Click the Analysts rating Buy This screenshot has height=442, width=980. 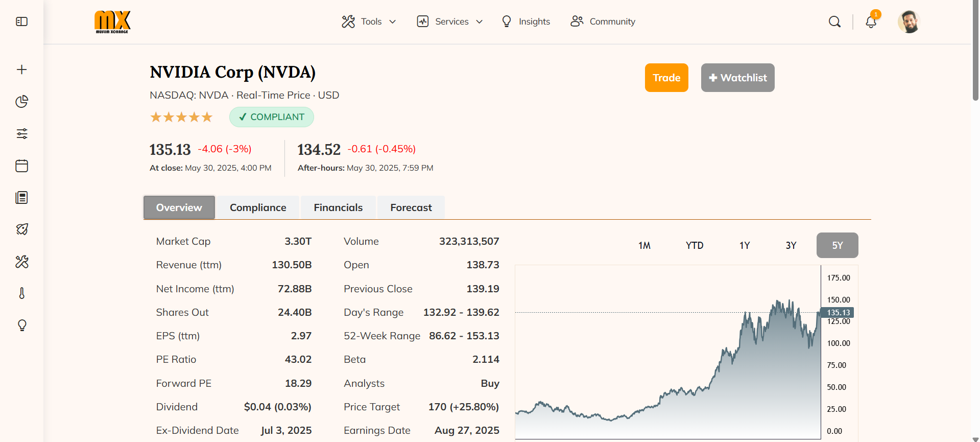click(490, 383)
